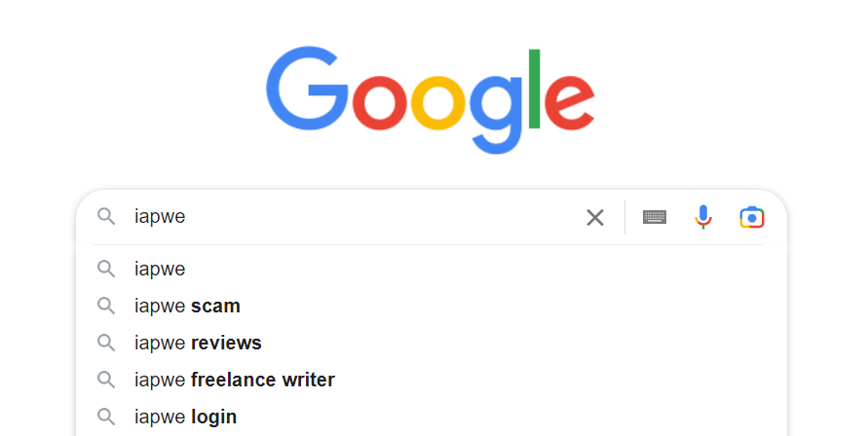868x436 pixels.
Task: Clear the search box with the X icon
Action: tap(595, 217)
